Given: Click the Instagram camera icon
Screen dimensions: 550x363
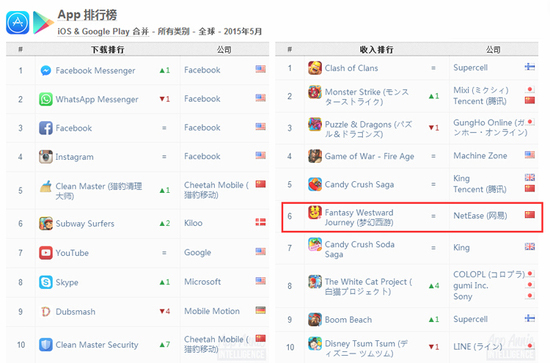Looking at the screenshot, I should [x=46, y=157].
